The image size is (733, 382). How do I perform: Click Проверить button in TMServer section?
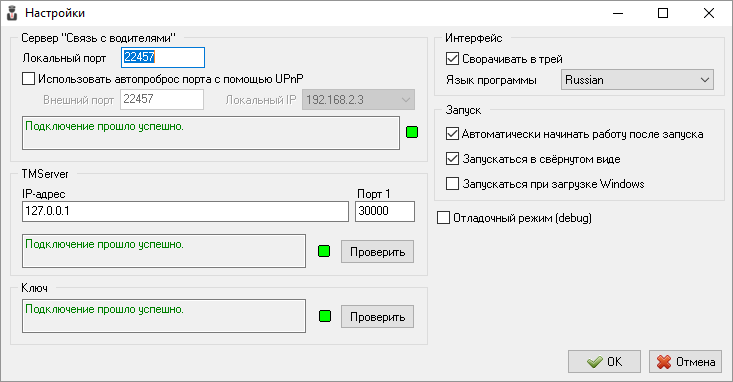point(377,252)
